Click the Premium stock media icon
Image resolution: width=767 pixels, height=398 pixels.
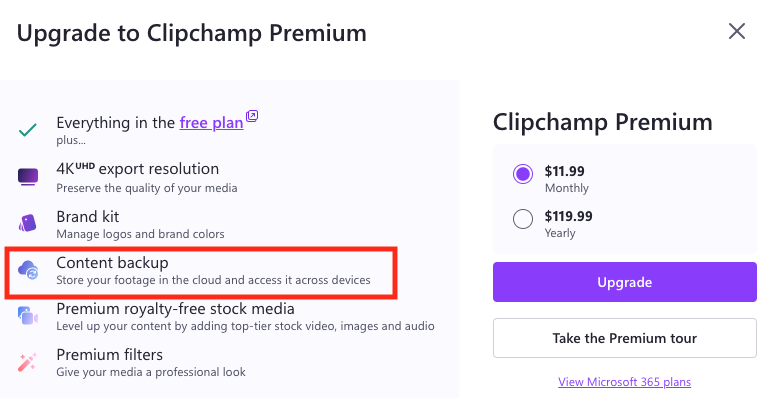click(28, 316)
